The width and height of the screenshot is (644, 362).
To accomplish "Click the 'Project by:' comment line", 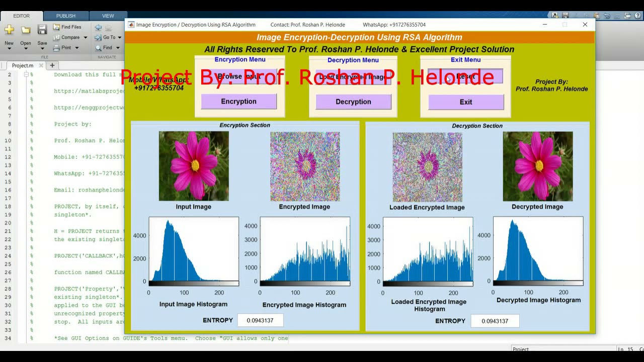I will (73, 124).
